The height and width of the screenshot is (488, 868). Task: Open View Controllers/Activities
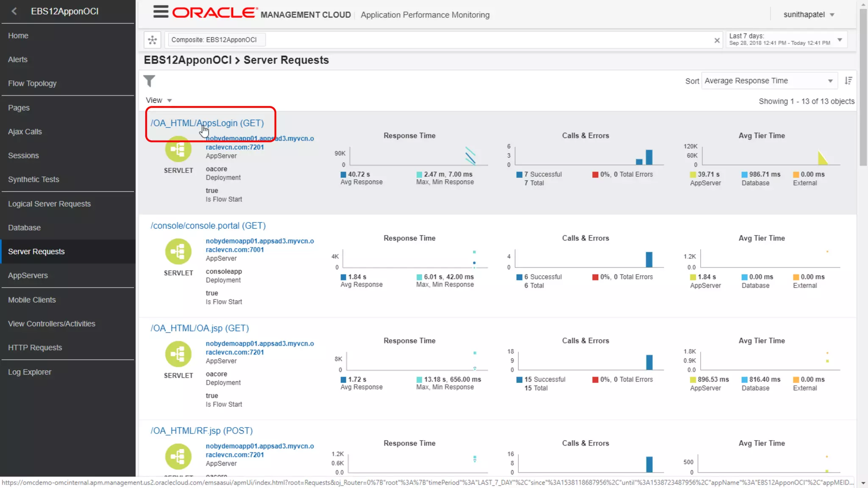point(51,324)
